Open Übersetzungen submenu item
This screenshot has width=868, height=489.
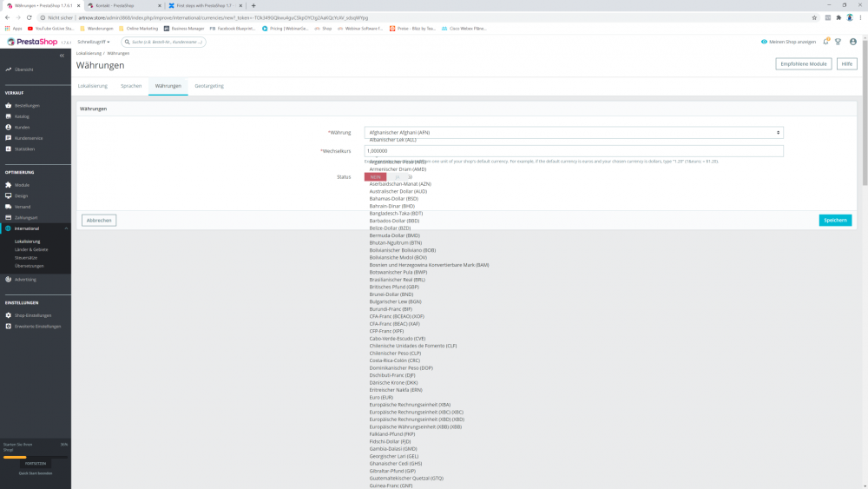[30, 266]
